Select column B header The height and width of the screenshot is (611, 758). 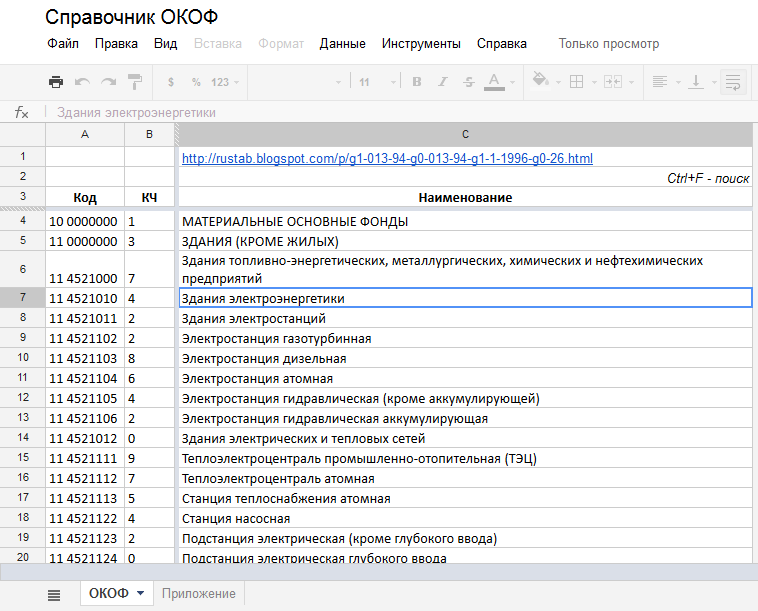(x=149, y=134)
